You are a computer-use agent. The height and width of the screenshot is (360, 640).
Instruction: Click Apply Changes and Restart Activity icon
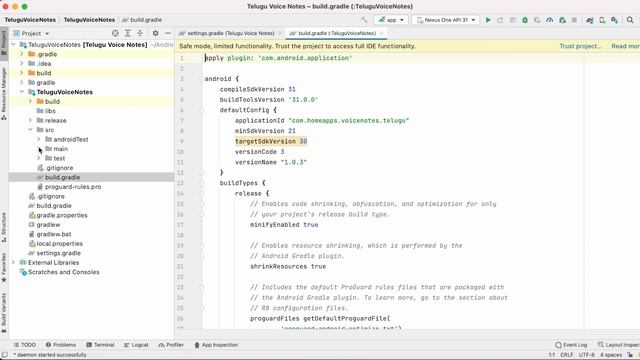pyautogui.click(x=500, y=20)
